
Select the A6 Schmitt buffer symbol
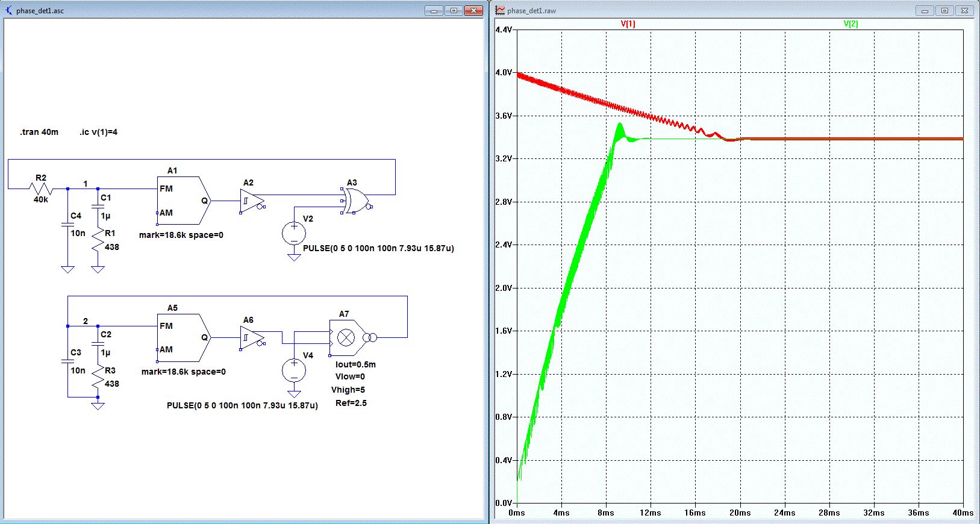pyautogui.click(x=252, y=338)
